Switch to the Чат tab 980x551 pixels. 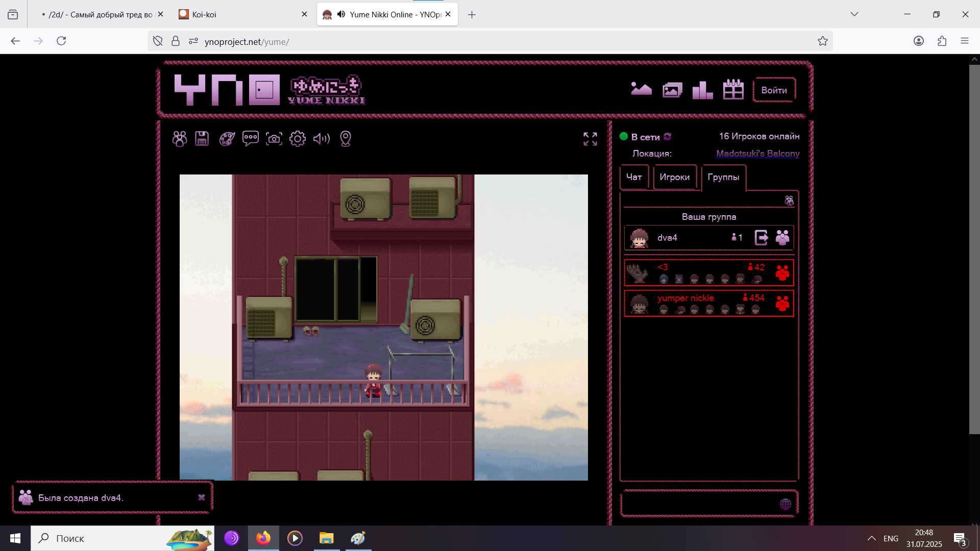pyautogui.click(x=634, y=177)
